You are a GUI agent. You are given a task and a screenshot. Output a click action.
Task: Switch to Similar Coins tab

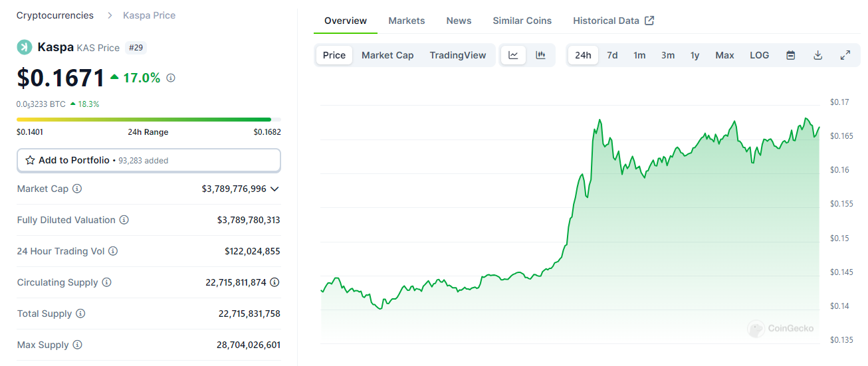522,21
